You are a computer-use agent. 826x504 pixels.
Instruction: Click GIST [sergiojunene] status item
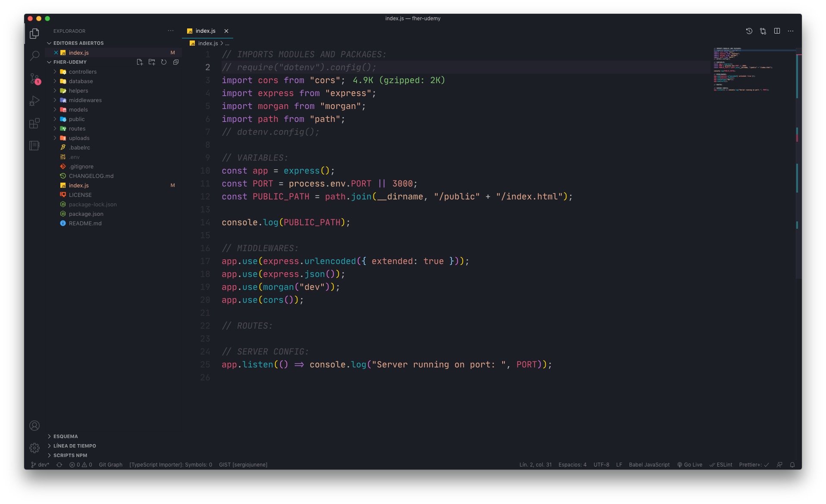coord(243,465)
